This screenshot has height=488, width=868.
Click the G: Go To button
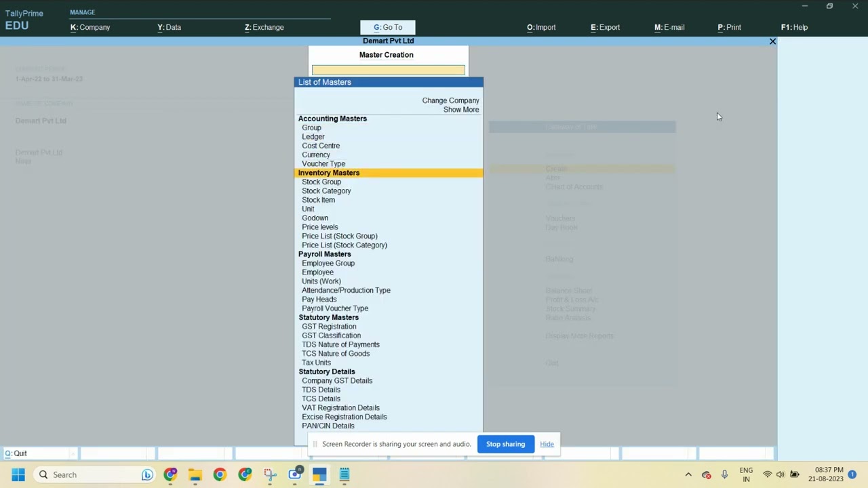tap(388, 27)
